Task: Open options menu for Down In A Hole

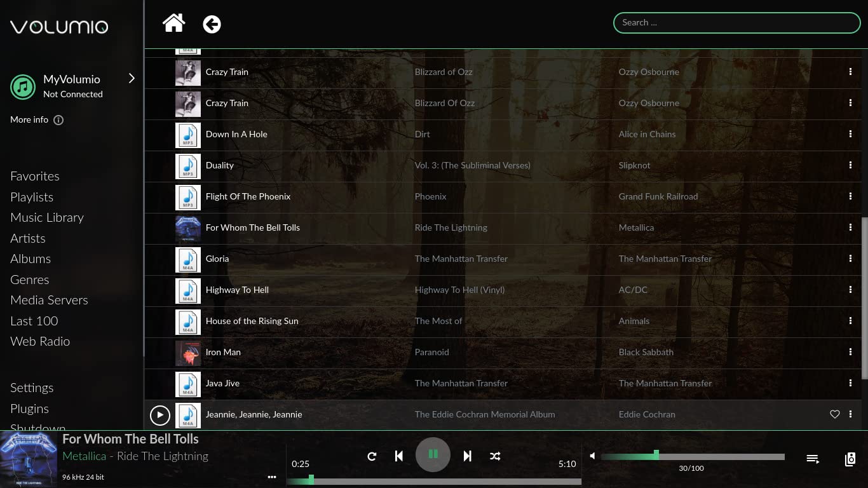Action: click(x=850, y=134)
